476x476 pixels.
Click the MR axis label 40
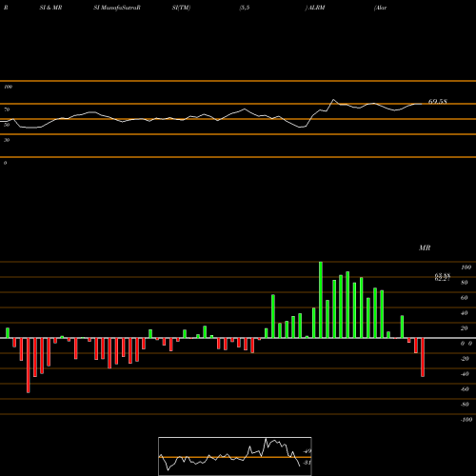pyautogui.click(x=465, y=313)
